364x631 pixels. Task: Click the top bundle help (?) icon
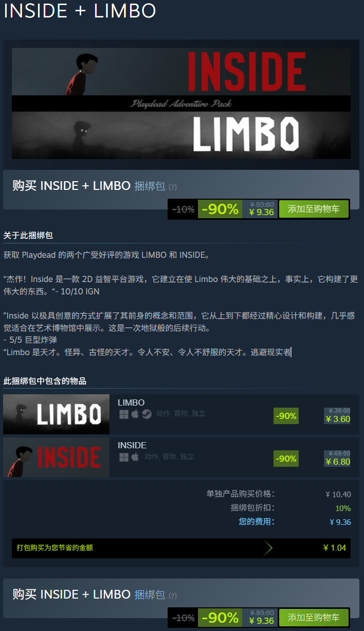[173, 187]
